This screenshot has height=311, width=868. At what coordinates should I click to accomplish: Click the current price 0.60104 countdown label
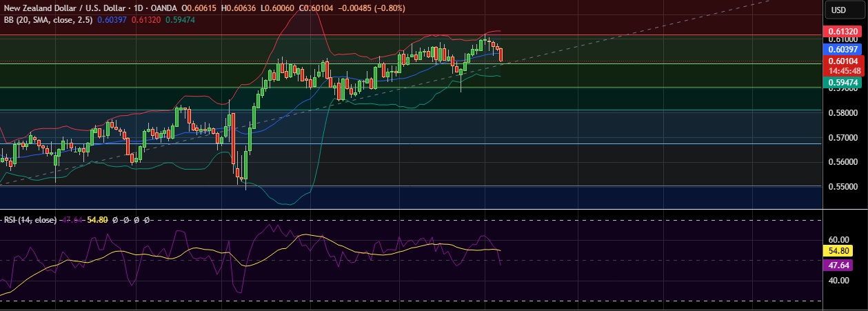pyautogui.click(x=842, y=66)
